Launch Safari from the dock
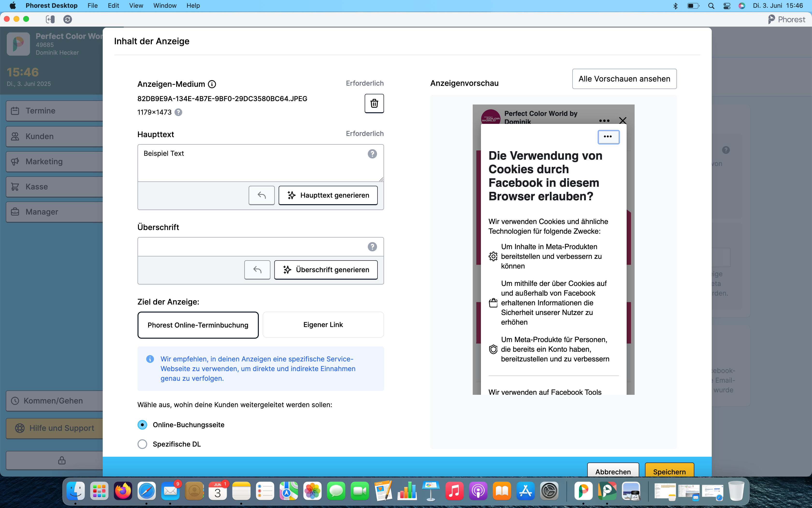812x508 pixels. coord(147,491)
